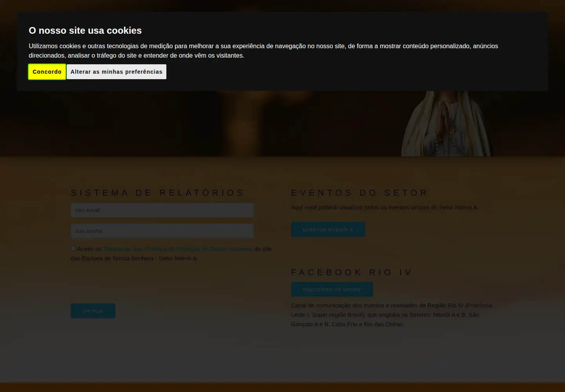Select the O nosso site usa cookies title
The height and width of the screenshot is (392, 565).
[x=85, y=31]
